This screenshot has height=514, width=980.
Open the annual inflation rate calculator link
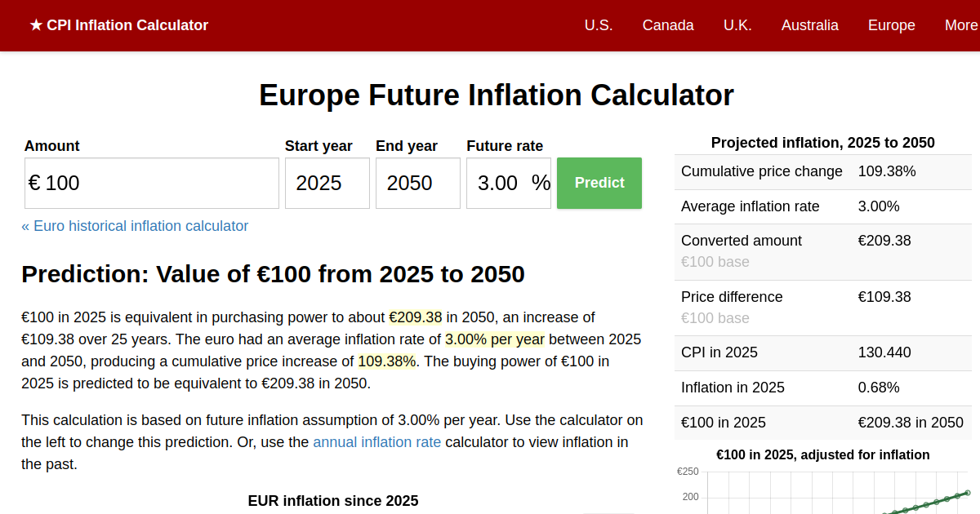click(377, 441)
